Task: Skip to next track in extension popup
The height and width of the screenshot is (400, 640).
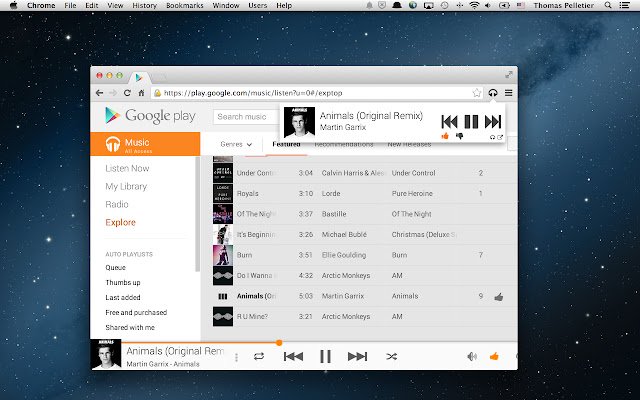Action: click(493, 122)
